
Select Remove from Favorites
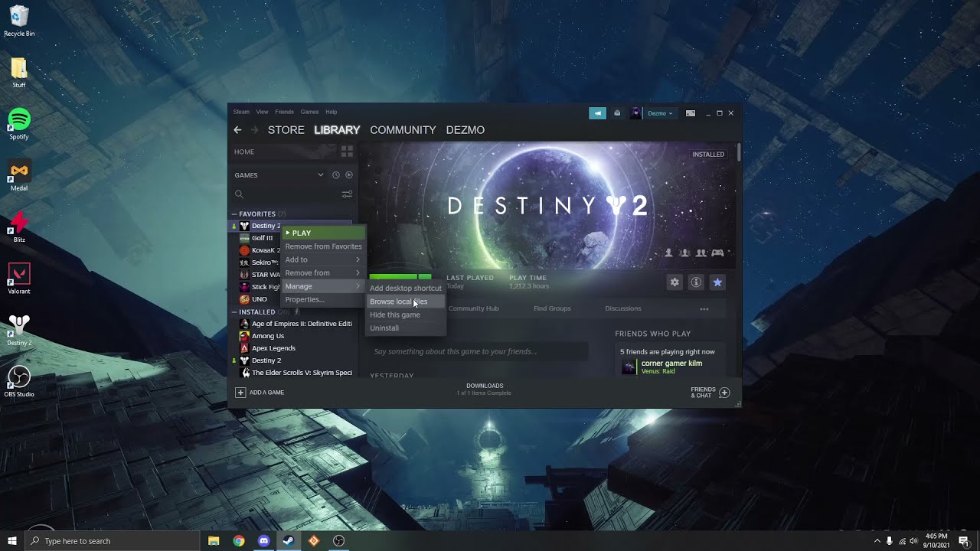pyautogui.click(x=322, y=246)
